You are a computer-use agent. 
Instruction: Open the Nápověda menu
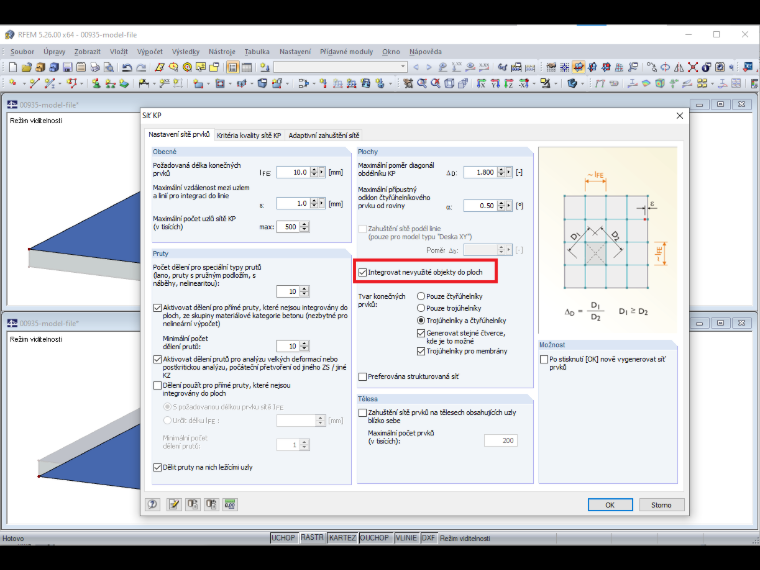(x=426, y=51)
